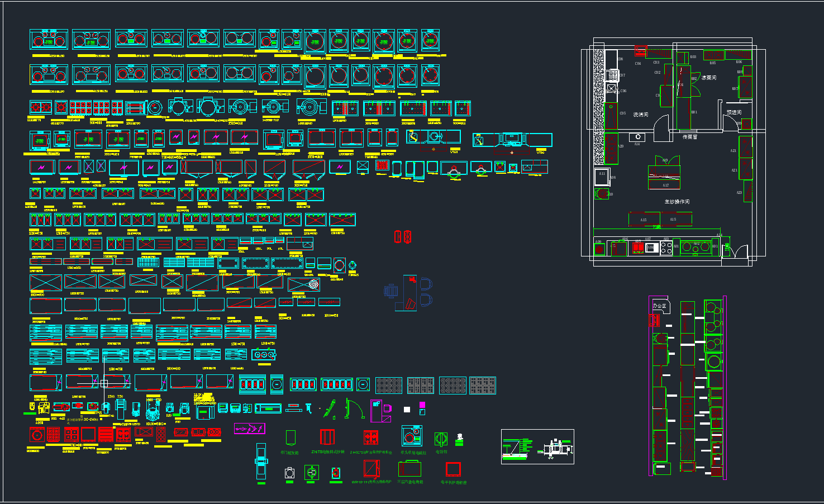The height and width of the screenshot is (504, 824).
Task: Click the solid magenta square
Action: 422,405
